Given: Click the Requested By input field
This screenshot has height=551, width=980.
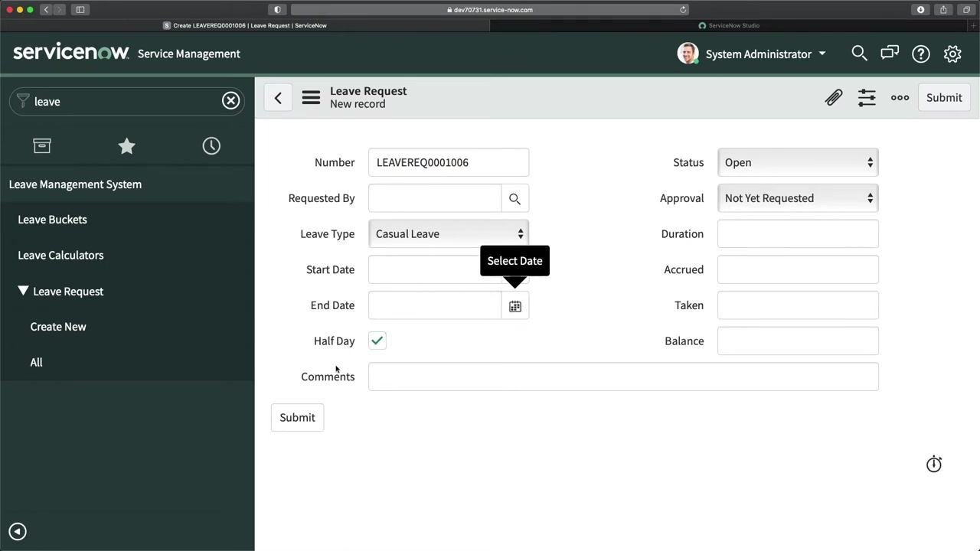Looking at the screenshot, I should click(435, 198).
